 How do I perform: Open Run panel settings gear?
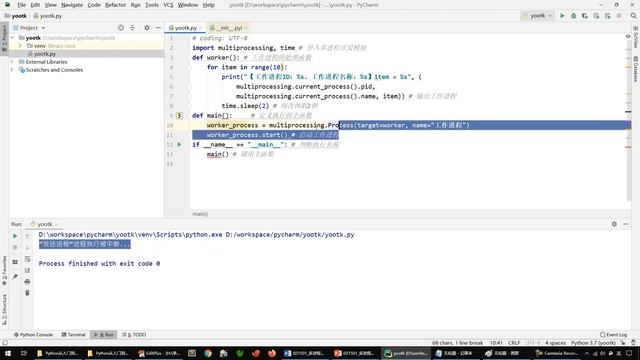(614, 224)
